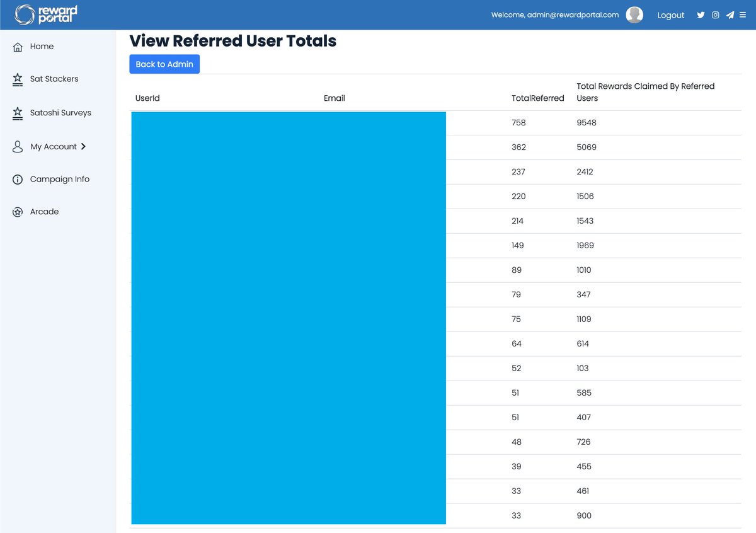Select the 9548 rewards cell
This screenshot has height=533, width=756.
click(587, 123)
